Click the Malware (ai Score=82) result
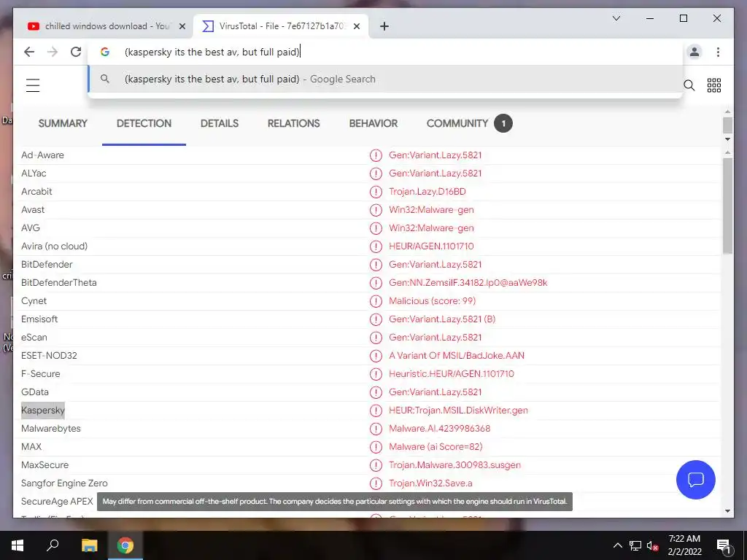The width and height of the screenshot is (747, 560). click(436, 447)
